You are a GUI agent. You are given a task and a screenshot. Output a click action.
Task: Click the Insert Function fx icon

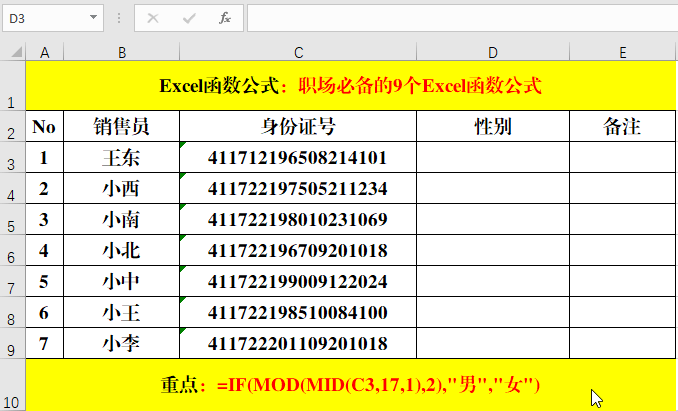point(225,18)
